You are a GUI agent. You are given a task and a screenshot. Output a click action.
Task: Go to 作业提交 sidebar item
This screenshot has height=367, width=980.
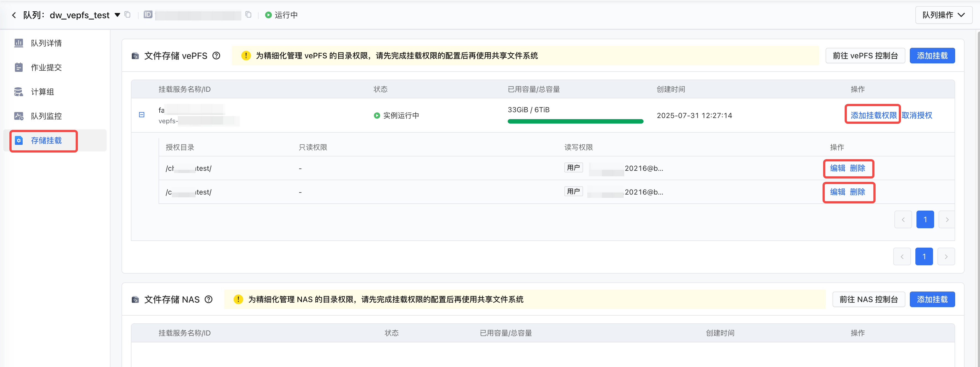click(46, 67)
